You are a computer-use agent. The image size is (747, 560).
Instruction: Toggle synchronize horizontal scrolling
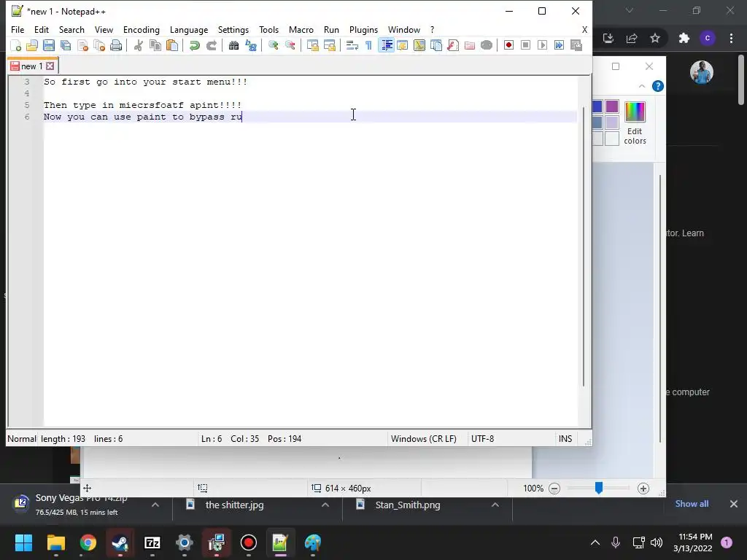330,45
